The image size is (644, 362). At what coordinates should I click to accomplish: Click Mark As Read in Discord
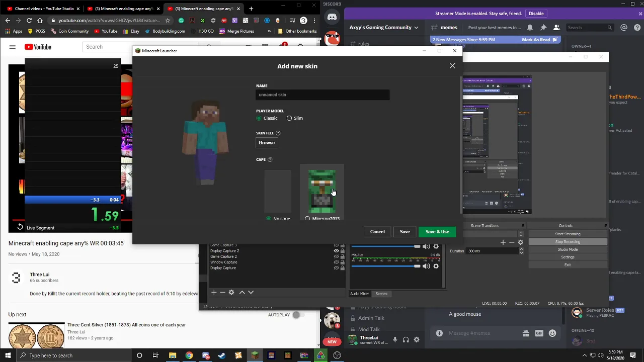point(540,40)
